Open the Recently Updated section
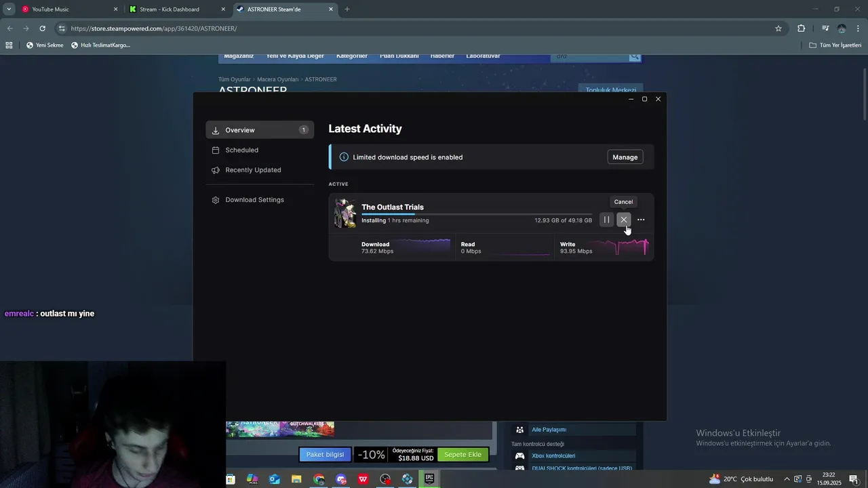Screen dimensions: 868x488 pyautogui.click(x=260, y=170)
